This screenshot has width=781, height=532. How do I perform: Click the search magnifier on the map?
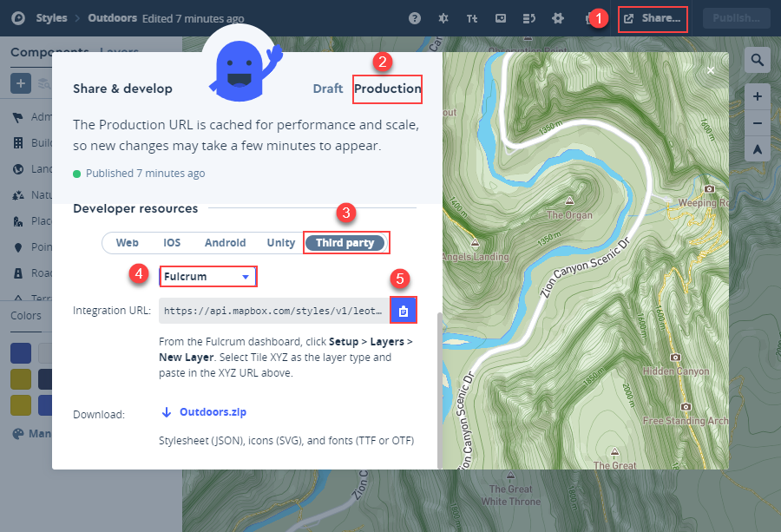coord(757,60)
